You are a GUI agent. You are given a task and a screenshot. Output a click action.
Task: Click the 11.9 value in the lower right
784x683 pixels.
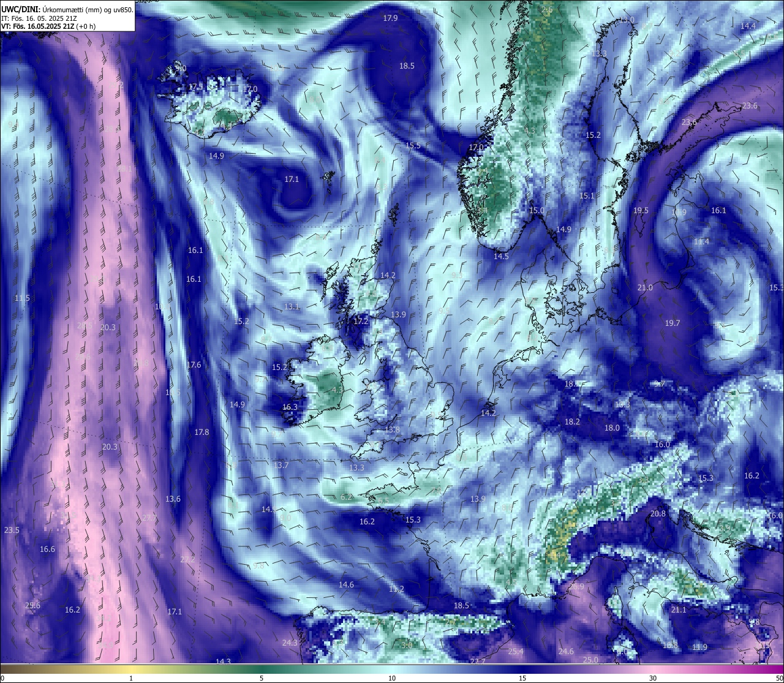click(699, 647)
